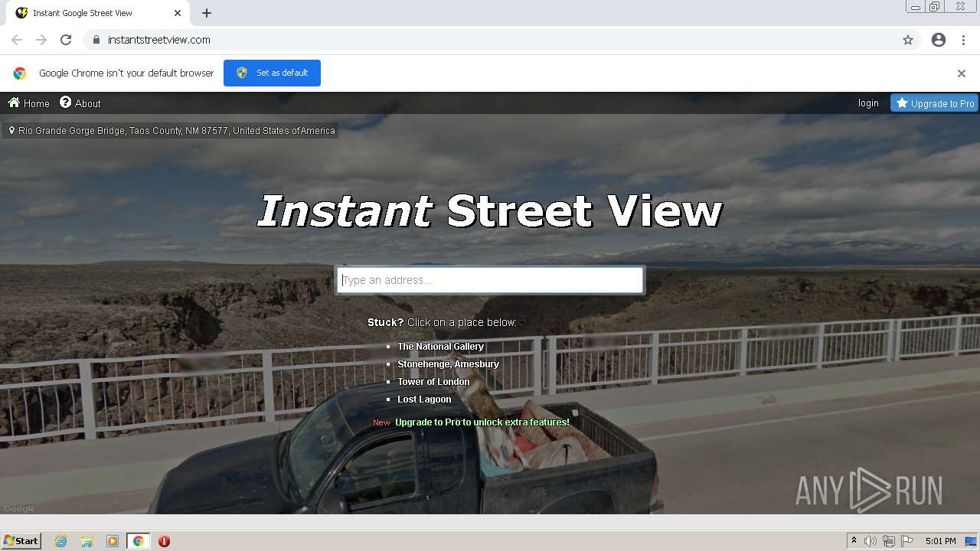Show hidden tray icons arrow

pos(854,540)
